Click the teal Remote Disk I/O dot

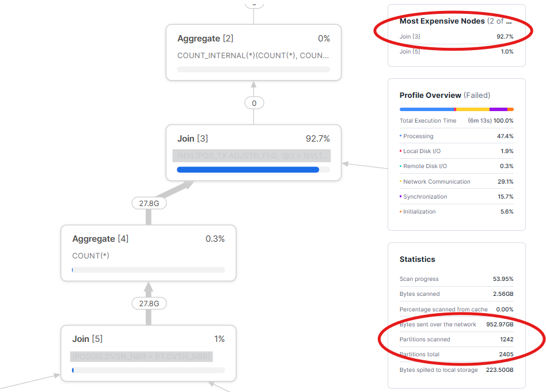402,166
